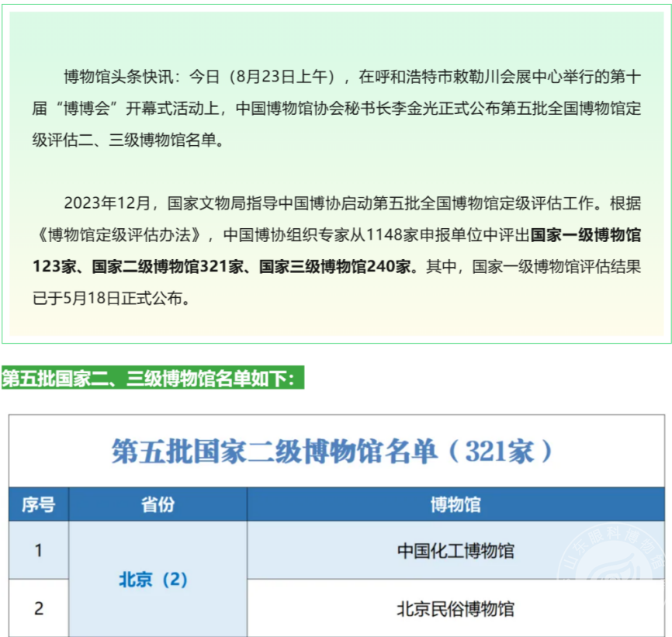
Task: Click the table title '第五批国家二级博物馆名单（321家）'
Action: 333,452
